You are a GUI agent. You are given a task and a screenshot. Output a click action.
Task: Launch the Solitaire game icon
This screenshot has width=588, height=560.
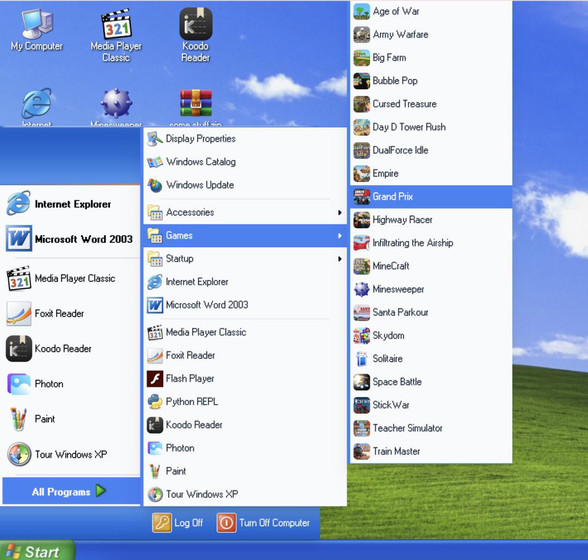(362, 359)
